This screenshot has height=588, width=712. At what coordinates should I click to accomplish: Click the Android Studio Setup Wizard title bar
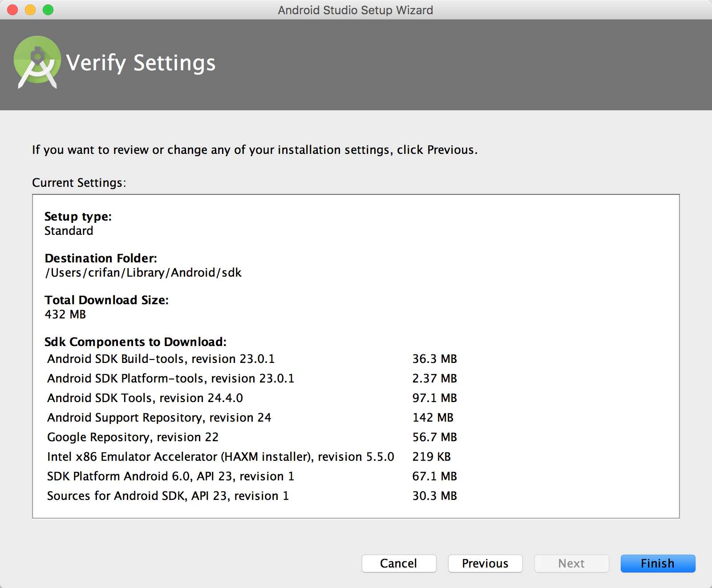point(355,10)
